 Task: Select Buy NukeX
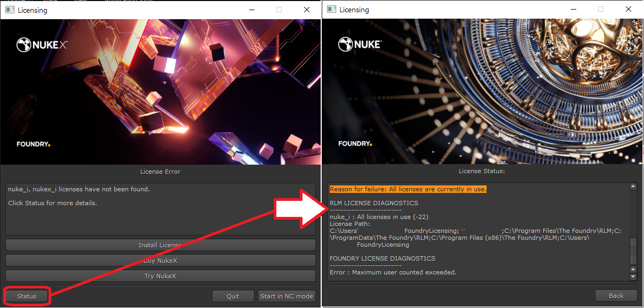coord(160,261)
